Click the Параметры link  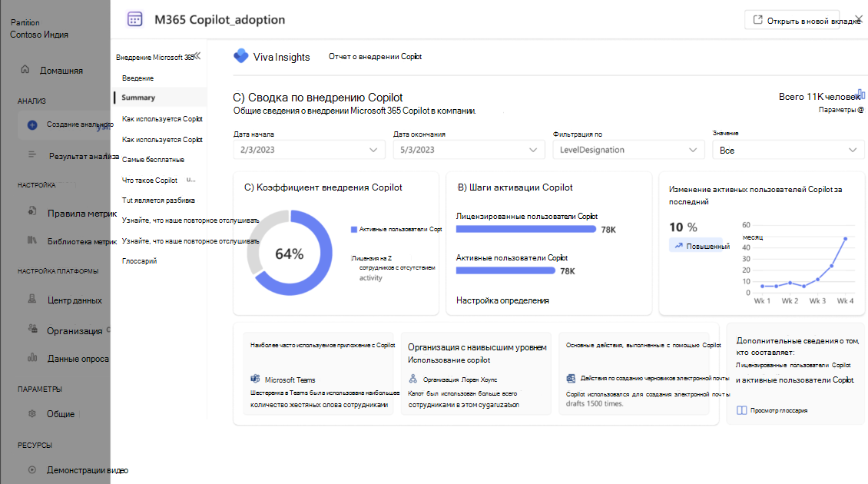841,110
